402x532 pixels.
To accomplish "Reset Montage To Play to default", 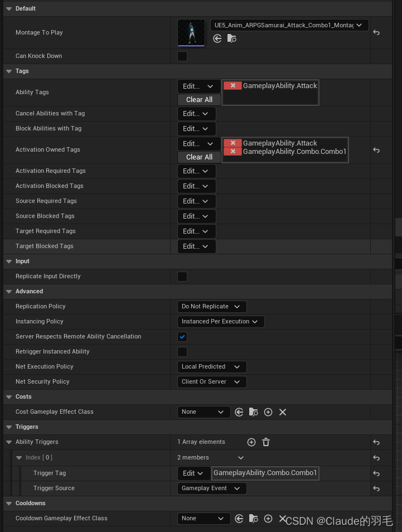I will point(376,32).
